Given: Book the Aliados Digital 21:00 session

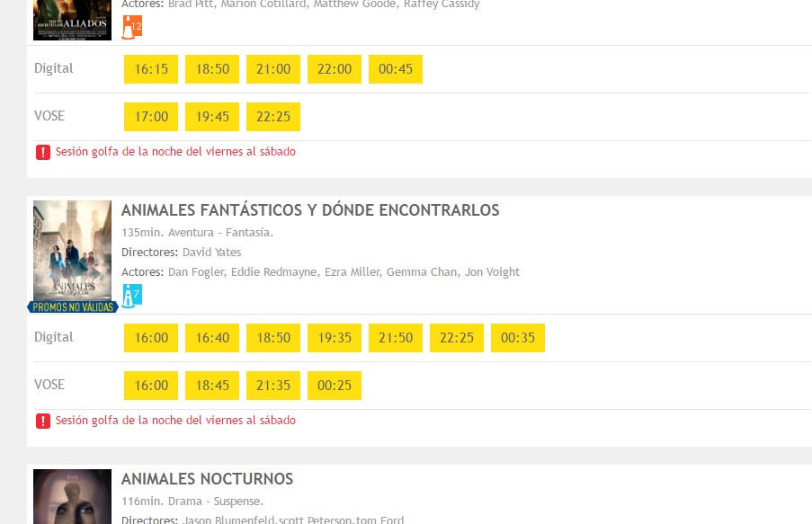Looking at the screenshot, I should 273,69.
